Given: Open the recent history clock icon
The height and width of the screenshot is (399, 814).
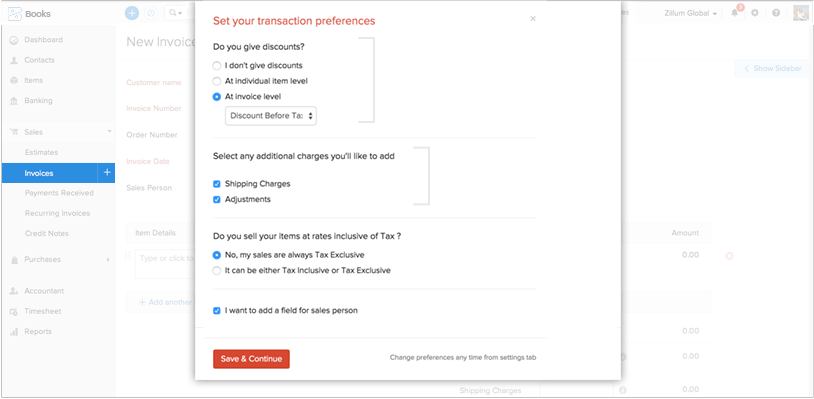Looking at the screenshot, I should click(152, 13).
